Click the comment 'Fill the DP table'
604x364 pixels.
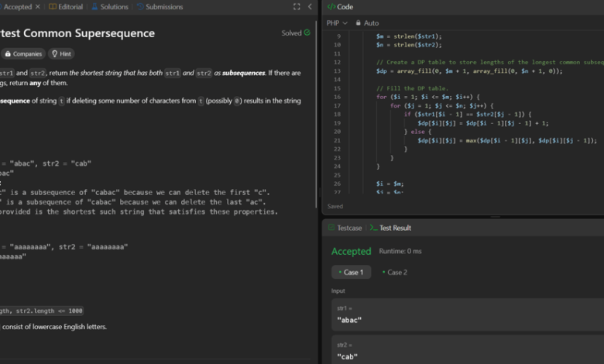[412, 88]
